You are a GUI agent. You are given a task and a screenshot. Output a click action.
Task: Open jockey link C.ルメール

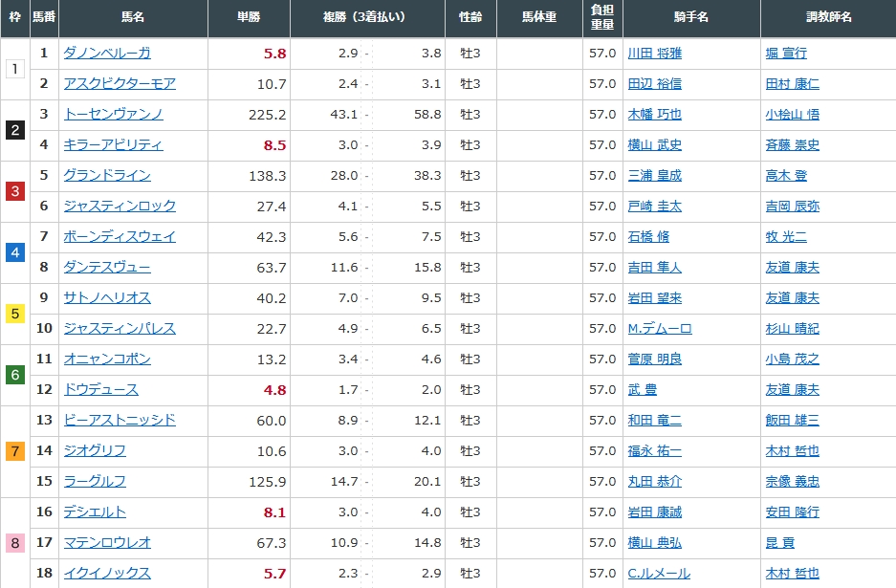click(659, 574)
